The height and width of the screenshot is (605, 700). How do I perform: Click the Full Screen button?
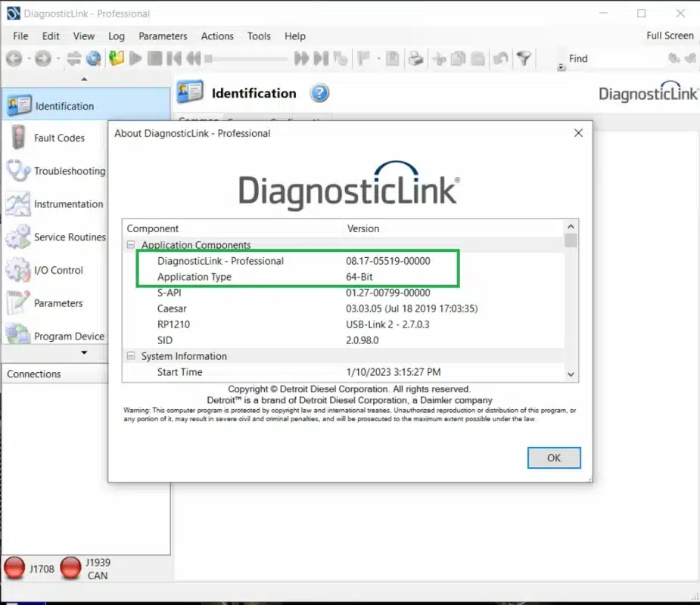[670, 36]
